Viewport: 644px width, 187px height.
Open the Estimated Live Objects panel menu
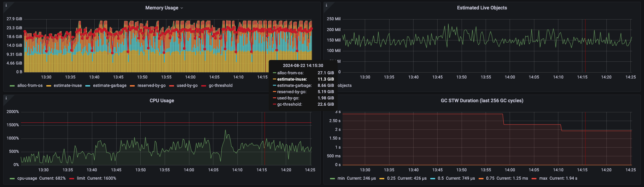click(x=482, y=8)
